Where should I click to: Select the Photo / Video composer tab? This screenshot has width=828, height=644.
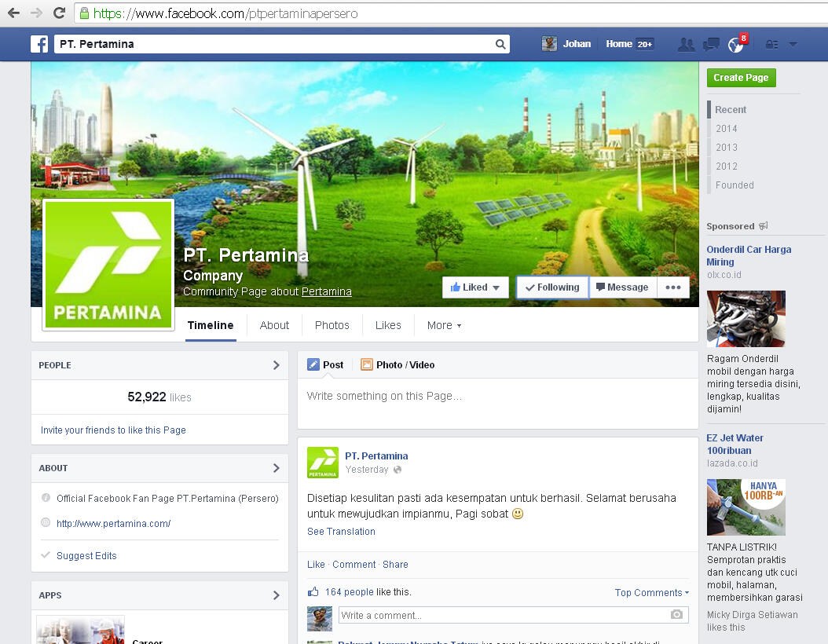[x=398, y=364]
